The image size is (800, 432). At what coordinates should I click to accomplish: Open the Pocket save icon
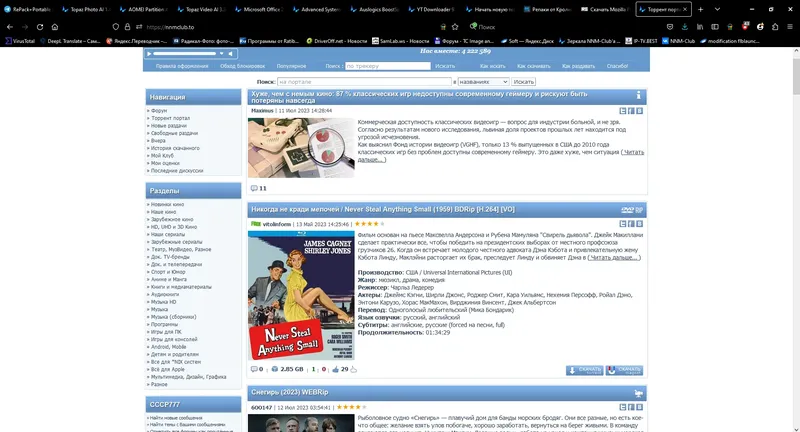pyautogui.click(x=670, y=27)
